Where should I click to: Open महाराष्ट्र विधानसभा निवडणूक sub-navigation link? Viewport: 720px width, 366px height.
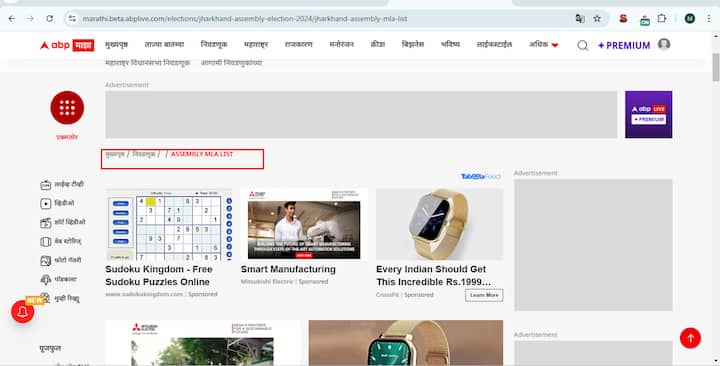point(147,62)
